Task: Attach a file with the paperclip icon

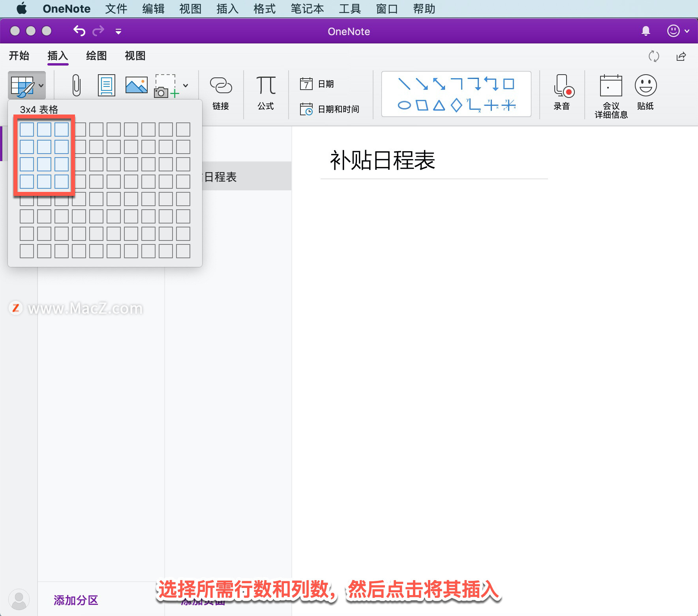Action: (77, 85)
